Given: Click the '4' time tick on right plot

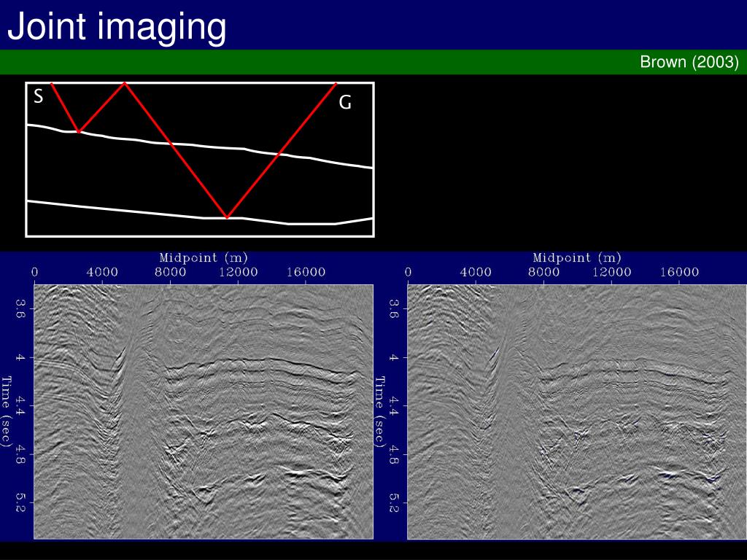Looking at the screenshot, I should (394, 357).
